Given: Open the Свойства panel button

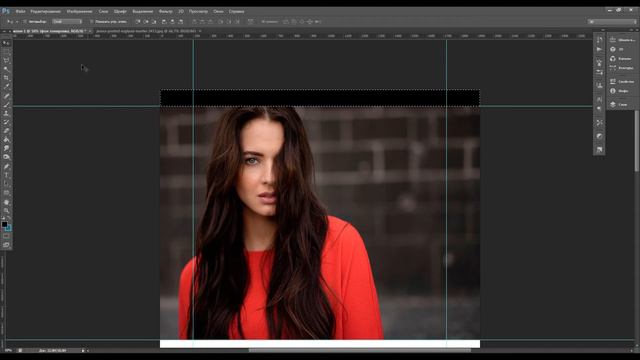Looking at the screenshot, I should tap(622, 82).
